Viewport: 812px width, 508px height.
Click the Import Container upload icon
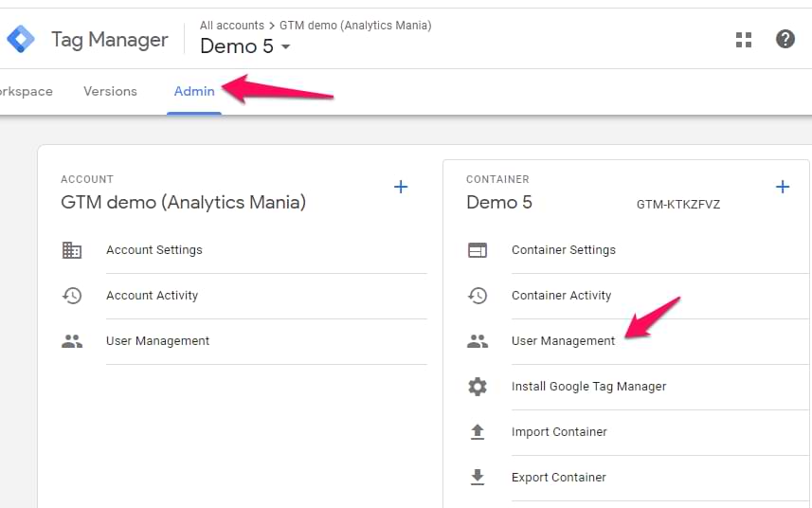[478, 432]
